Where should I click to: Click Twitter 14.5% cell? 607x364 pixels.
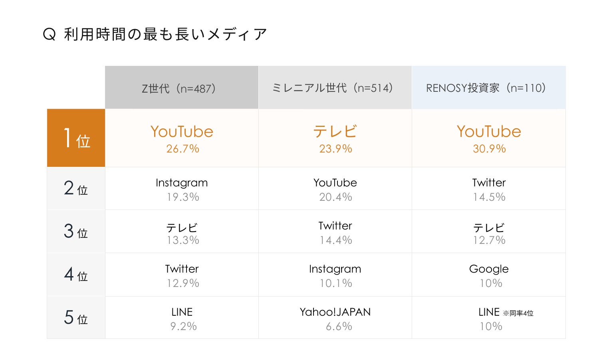tap(489, 188)
